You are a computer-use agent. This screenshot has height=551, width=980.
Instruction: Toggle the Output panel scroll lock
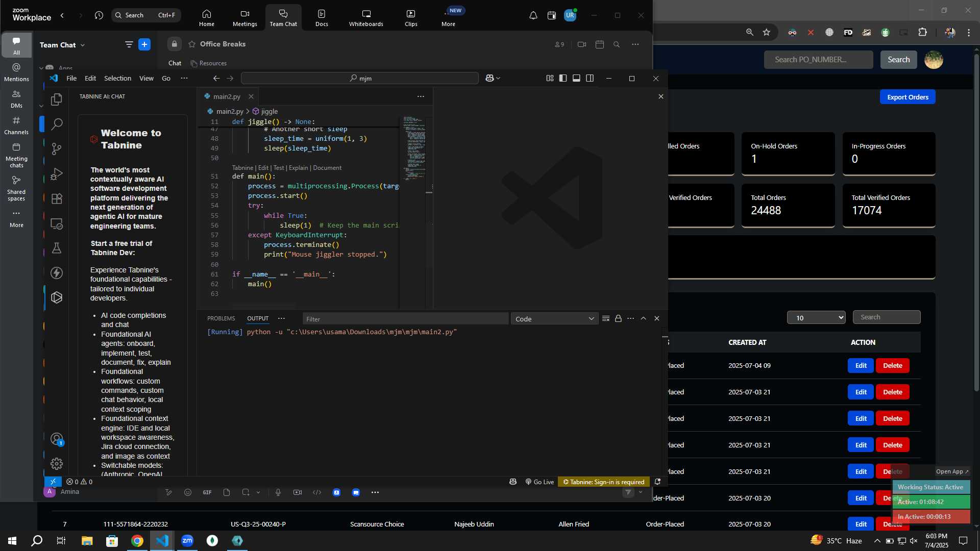(618, 318)
